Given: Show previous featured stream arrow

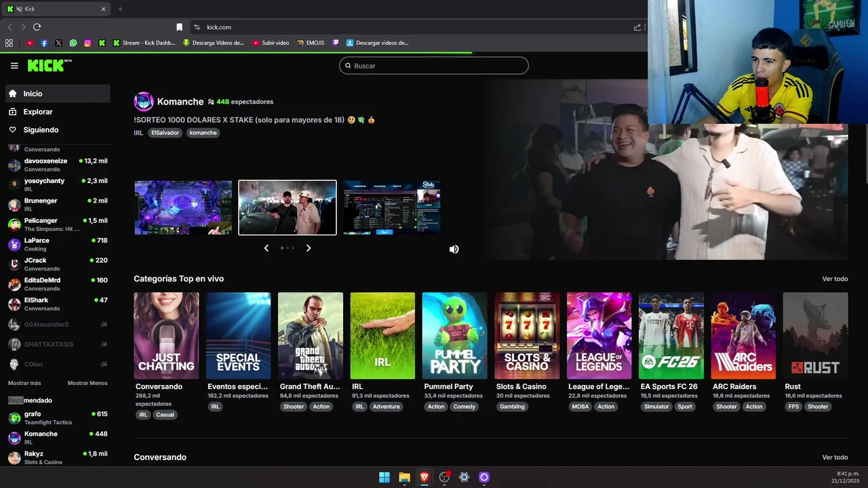Looking at the screenshot, I should coord(266,248).
